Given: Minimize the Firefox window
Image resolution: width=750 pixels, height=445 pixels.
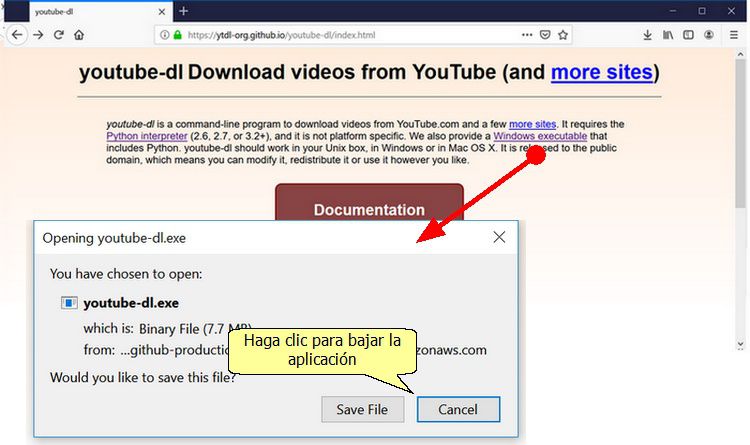Looking at the screenshot, I should tap(673, 11).
